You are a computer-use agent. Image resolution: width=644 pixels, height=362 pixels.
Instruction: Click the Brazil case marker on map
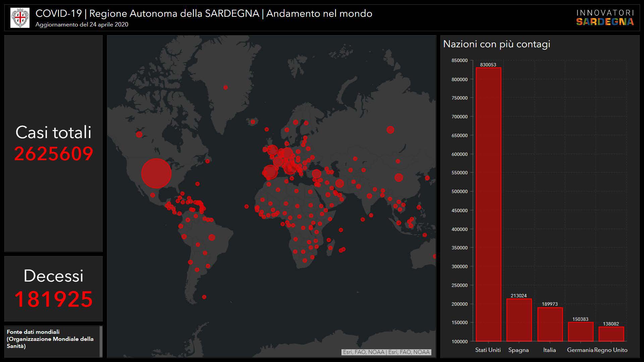pyautogui.click(x=212, y=237)
